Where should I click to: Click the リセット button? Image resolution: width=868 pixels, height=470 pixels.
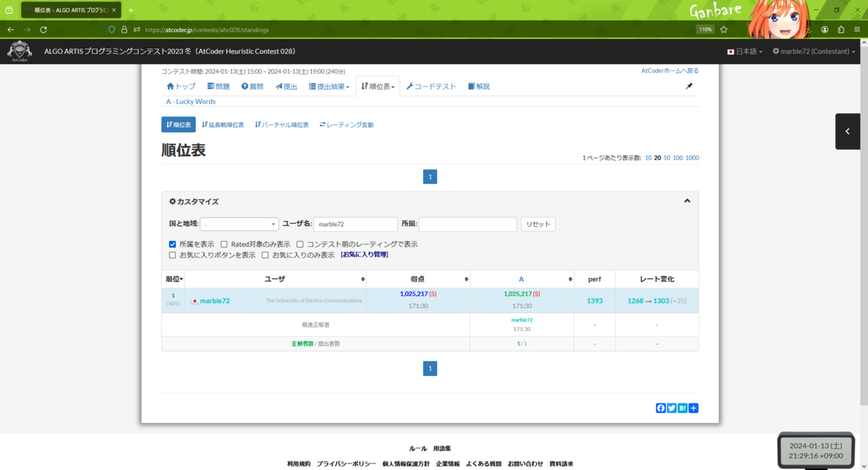pyautogui.click(x=538, y=224)
